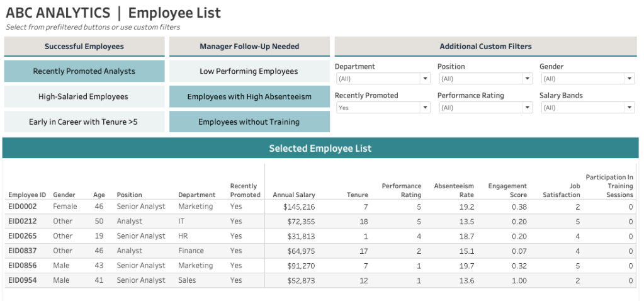Click the Manager Follow-Up Needed header
This screenshot has height=301, width=644.
pos(249,47)
